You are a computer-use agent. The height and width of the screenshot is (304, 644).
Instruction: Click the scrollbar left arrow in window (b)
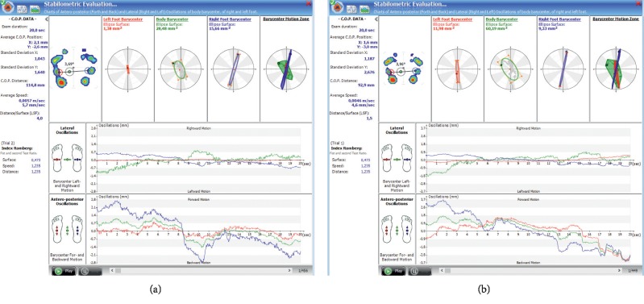coord(442,271)
